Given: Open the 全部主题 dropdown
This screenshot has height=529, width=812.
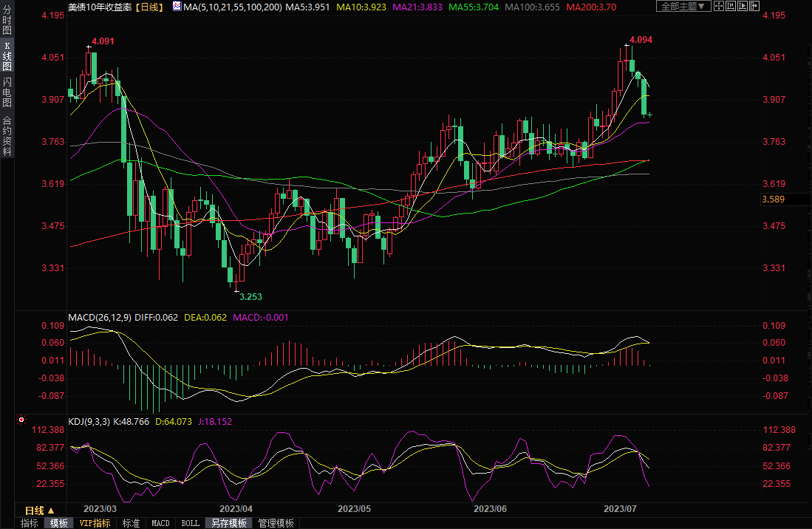Looking at the screenshot, I should pos(683,6).
